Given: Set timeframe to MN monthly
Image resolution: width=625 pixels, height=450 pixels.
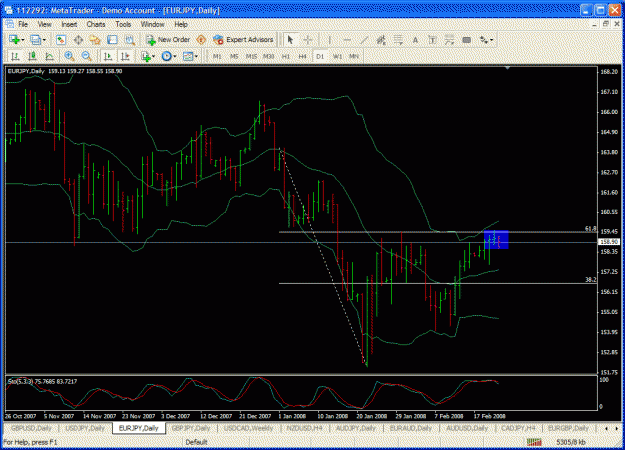Looking at the screenshot, I should (354, 56).
